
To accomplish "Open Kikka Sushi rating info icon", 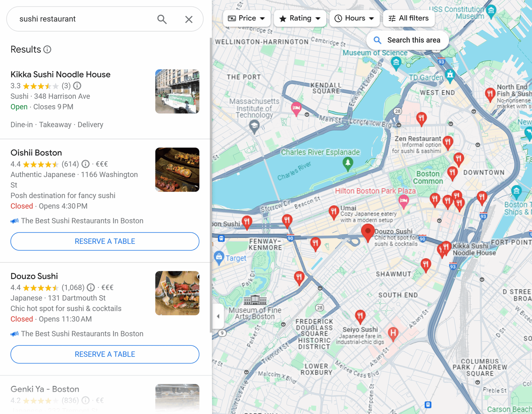I will tap(77, 86).
